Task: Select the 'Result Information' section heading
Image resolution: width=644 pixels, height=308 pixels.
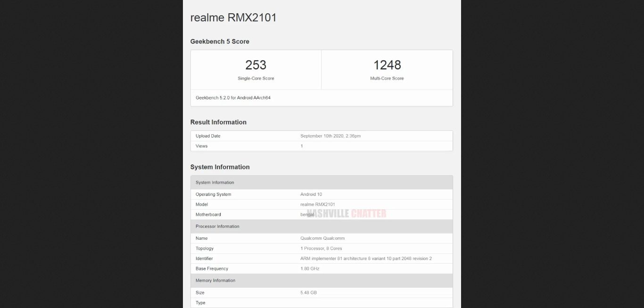Action: coord(218,122)
